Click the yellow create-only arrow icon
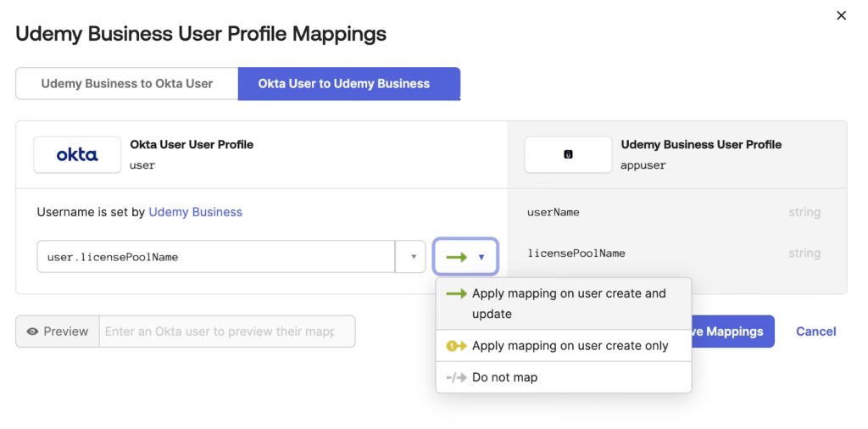868x429 pixels. tap(456, 346)
